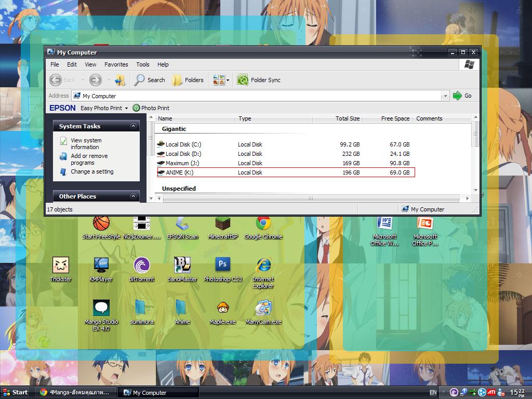Viewport: 532px width, 399px height.
Task: Click the Back arrow toolbar button
Action: coord(56,80)
